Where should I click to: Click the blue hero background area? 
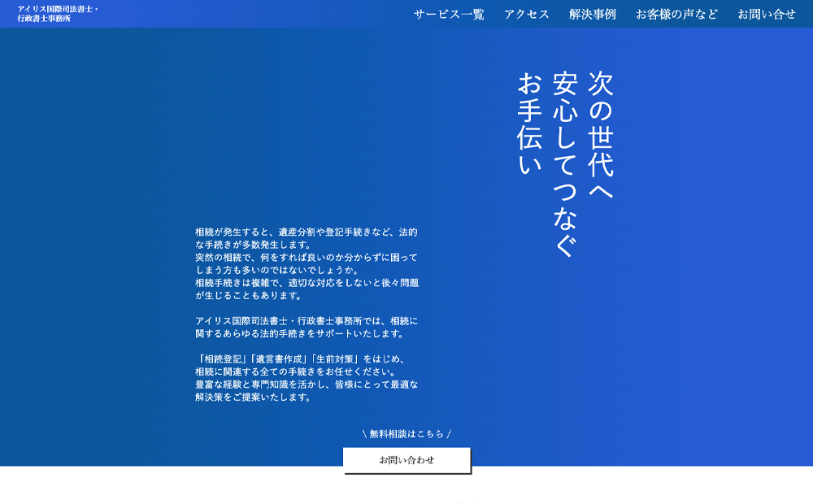122,163
